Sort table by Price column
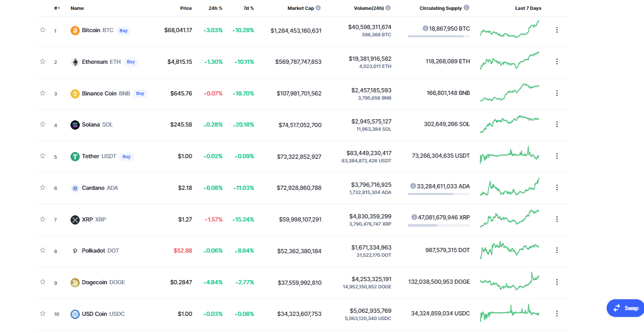 coord(186,8)
